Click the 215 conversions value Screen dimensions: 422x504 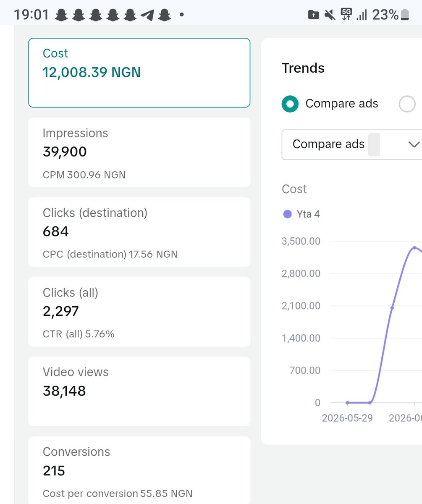pos(54,471)
